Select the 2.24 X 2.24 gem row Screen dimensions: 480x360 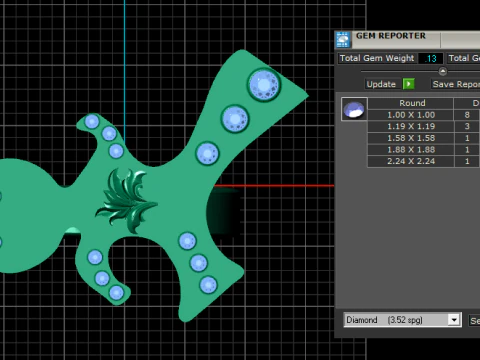(x=424, y=161)
